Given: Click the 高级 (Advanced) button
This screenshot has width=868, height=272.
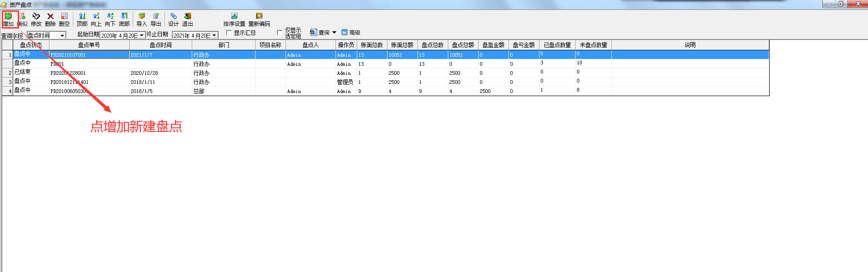Looking at the screenshot, I should coord(351,33).
